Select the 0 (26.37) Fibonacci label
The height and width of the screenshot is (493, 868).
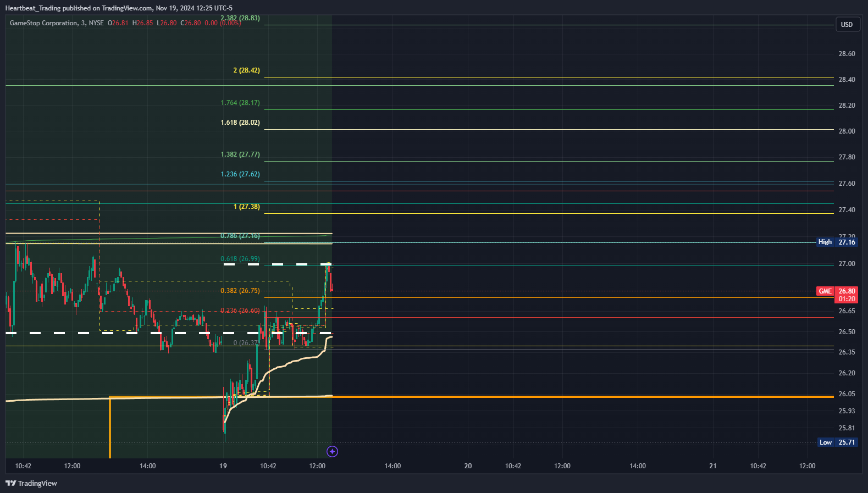click(246, 343)
